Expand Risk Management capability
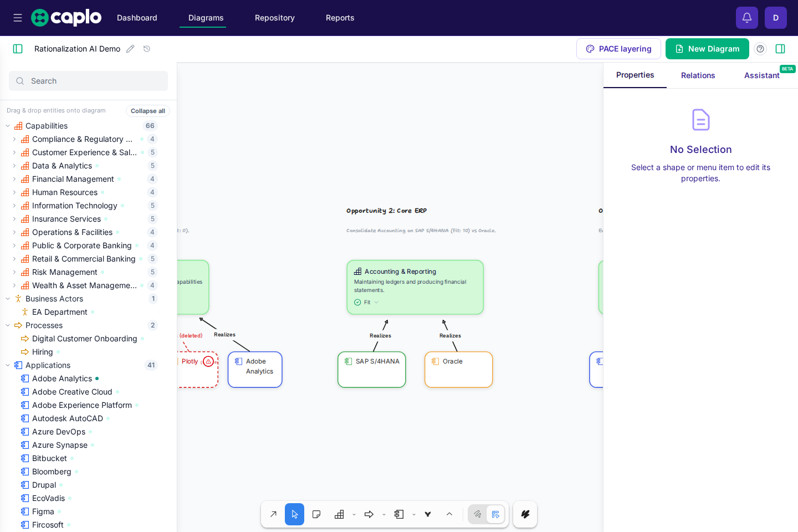 (x=14, y=272)
